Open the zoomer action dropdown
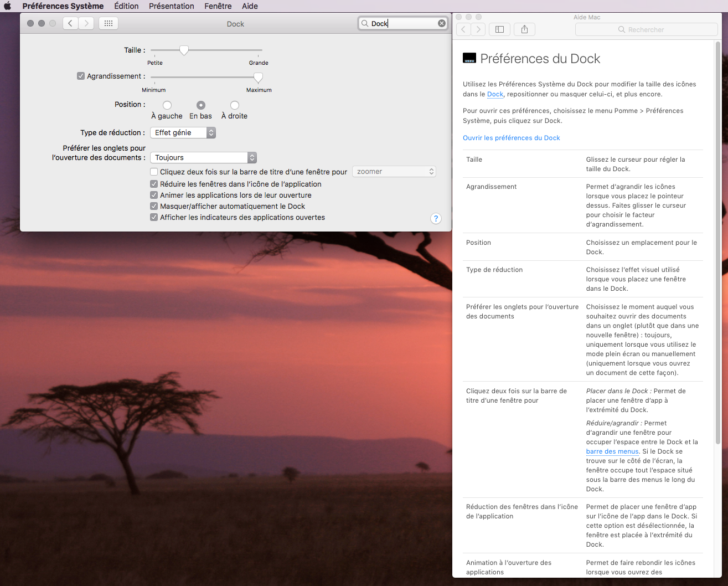 point(394,172)
